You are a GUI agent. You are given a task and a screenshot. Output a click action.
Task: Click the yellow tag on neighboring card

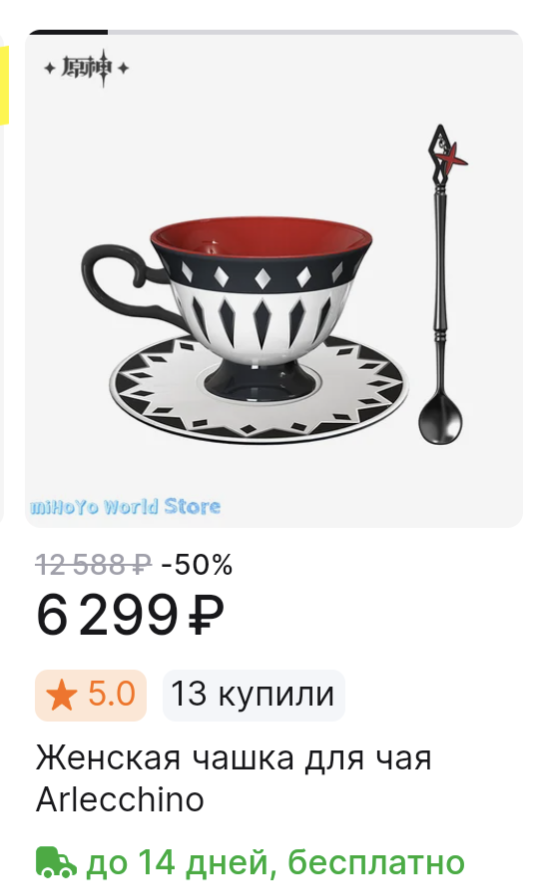(x=4, y=85)
